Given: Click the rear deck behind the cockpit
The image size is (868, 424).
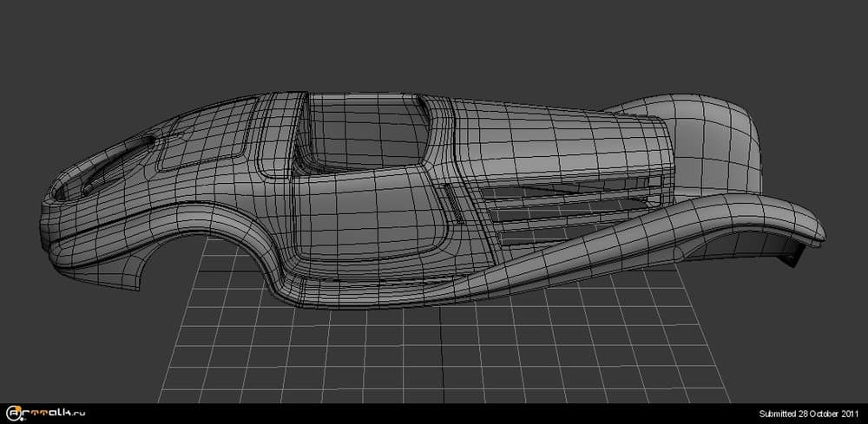Looking at the screenshot, I should click(x=538, y=139).
